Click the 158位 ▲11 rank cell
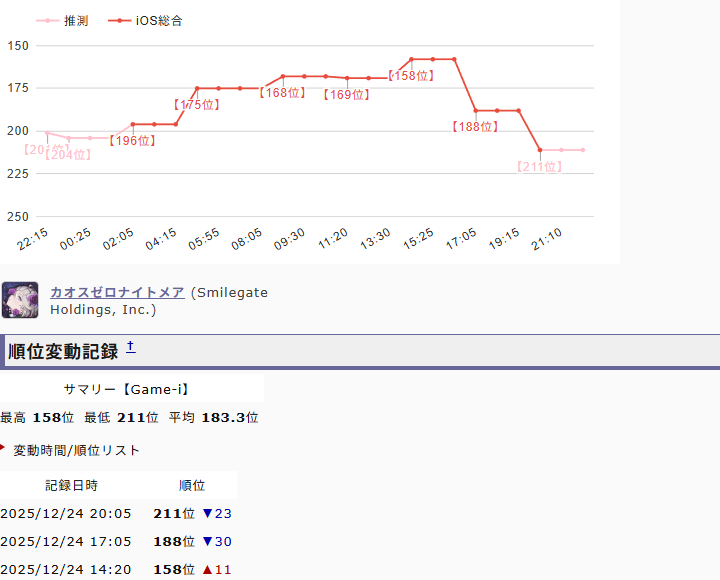Viewport: 720px width, 580px height. pos(192,569)
